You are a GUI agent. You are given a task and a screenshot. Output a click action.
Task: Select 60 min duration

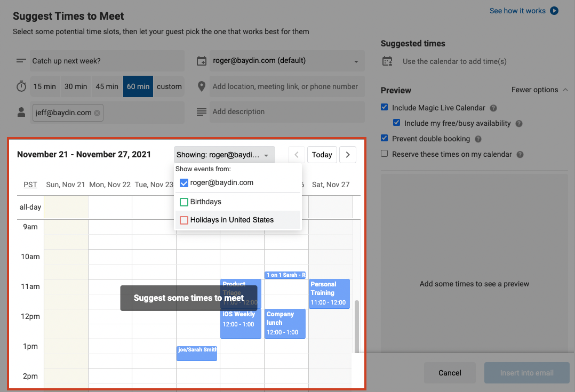point(138,86)
